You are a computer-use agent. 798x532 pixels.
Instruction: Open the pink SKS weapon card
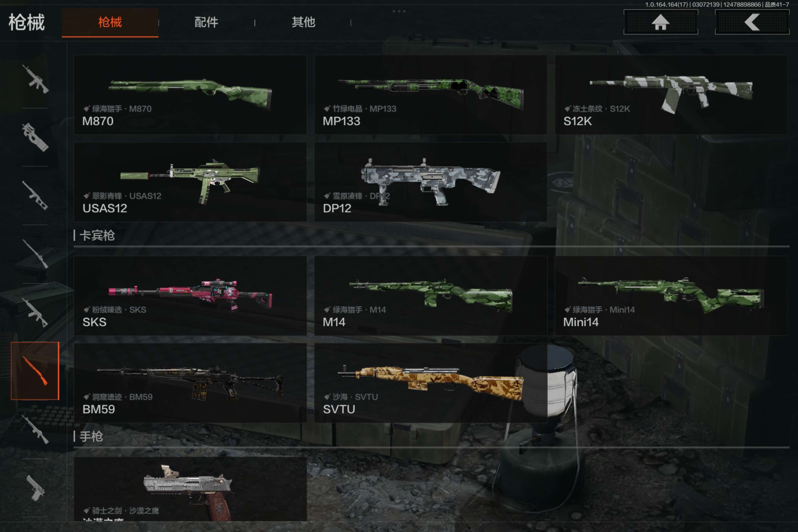tap(190, 296)
